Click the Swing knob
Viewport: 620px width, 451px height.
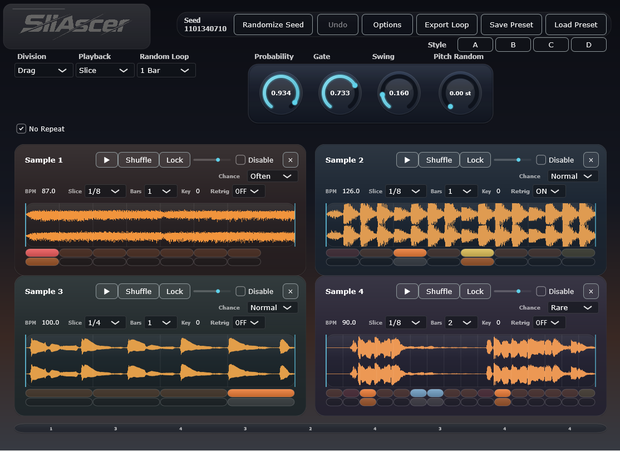click(x=399, y=93)
